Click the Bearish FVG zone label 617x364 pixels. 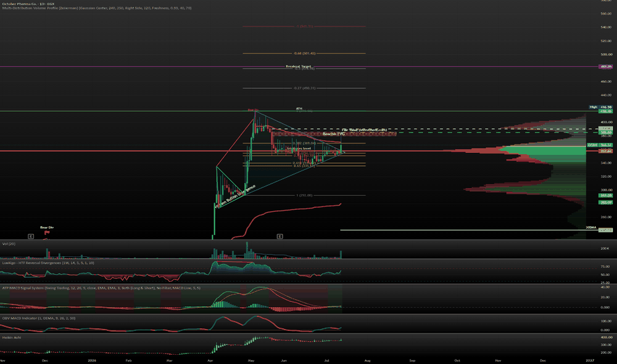point(334,134)
